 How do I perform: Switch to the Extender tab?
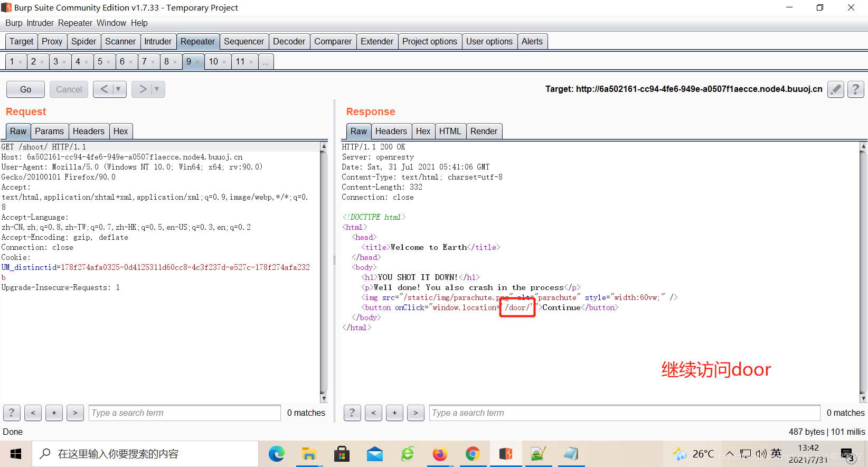pos(377,41)
